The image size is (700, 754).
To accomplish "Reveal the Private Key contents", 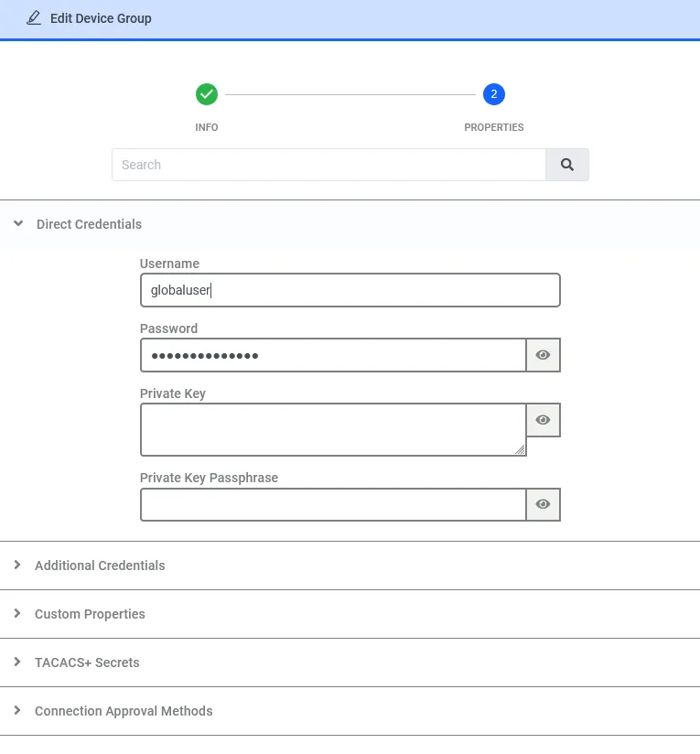I will (x=543, y=420).
